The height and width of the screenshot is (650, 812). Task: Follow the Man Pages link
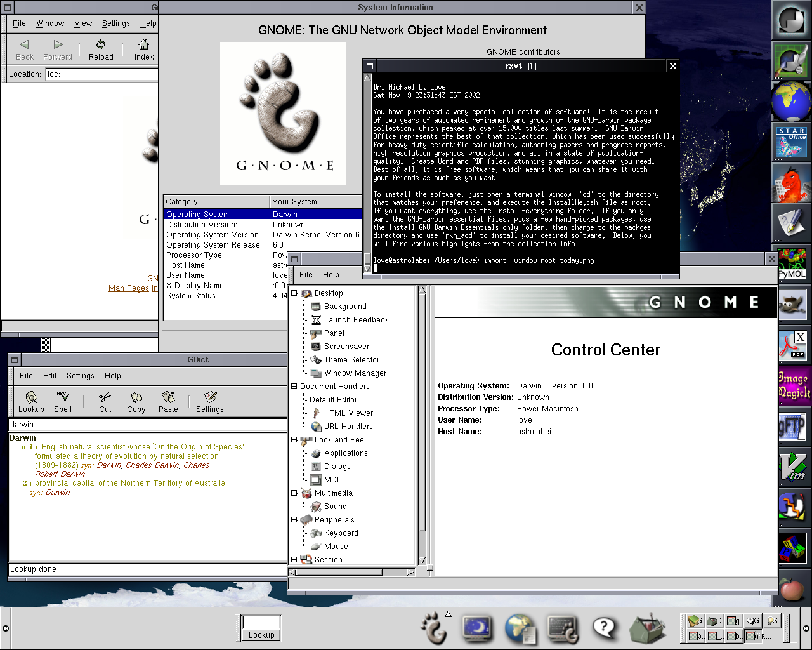point(129,288)
